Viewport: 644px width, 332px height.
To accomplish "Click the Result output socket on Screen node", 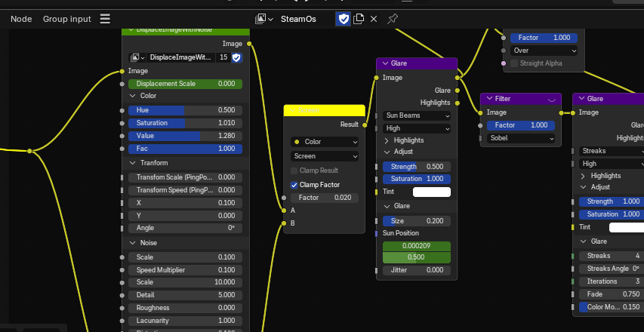I will (365, 124).
